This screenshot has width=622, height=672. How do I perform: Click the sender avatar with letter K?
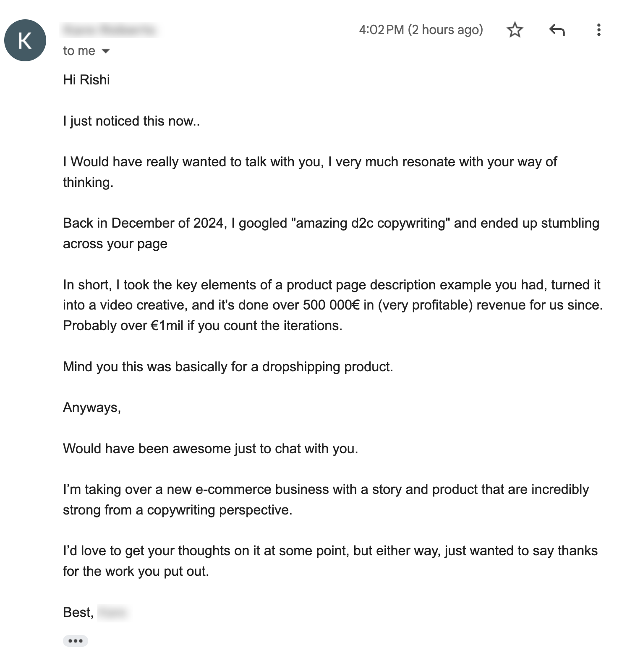[x=25, y=40]
